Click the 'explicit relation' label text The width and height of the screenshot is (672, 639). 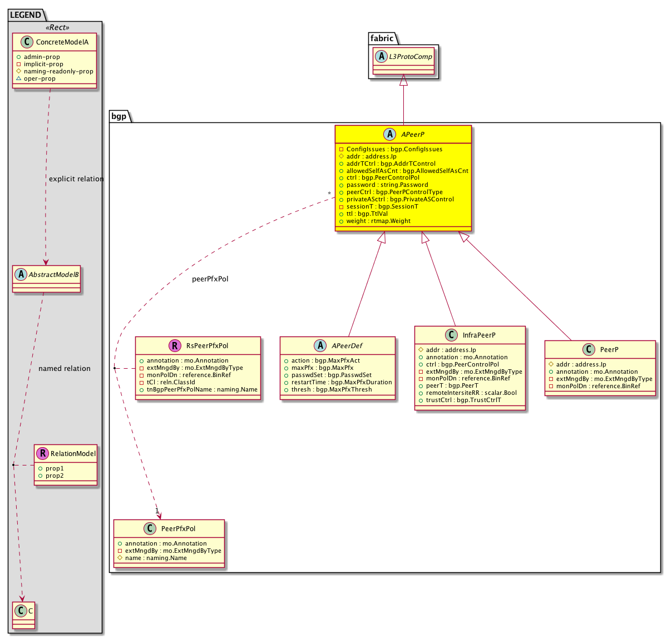point(76,179)
